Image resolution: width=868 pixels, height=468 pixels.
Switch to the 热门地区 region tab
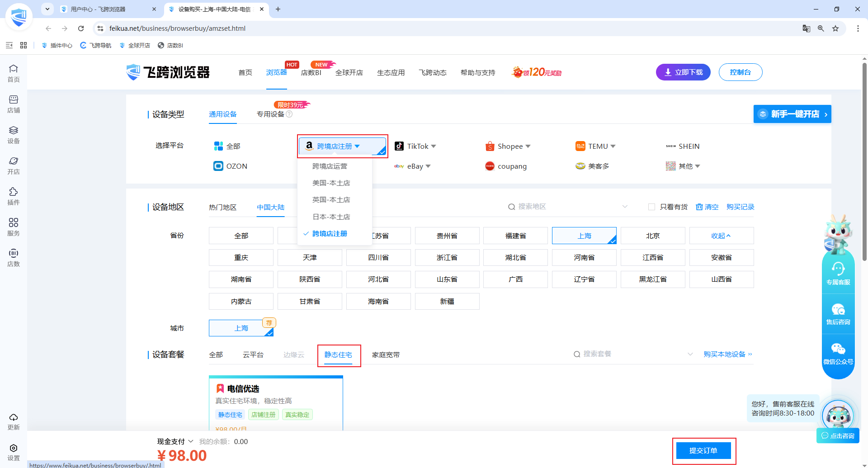[222, 207]
